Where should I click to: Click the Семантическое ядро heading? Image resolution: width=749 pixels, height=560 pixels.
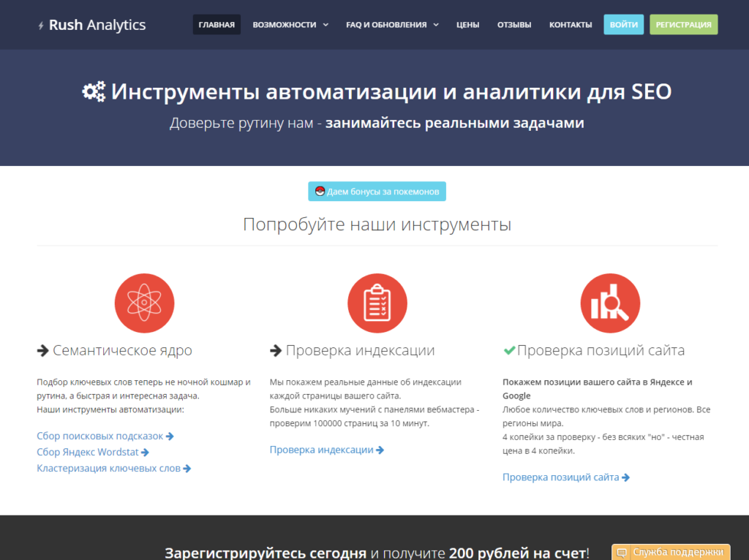(x=122, y=350)
